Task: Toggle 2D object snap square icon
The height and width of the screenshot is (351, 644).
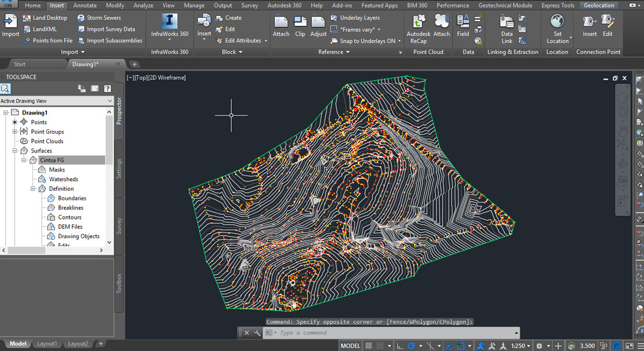Action: [x=461, y=345]
